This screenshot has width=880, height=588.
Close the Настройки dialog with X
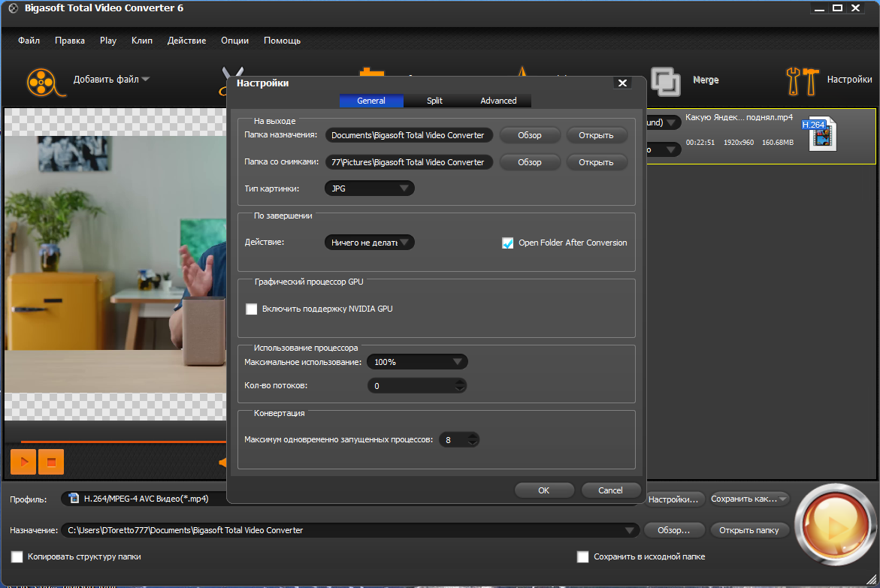point(622,83)
